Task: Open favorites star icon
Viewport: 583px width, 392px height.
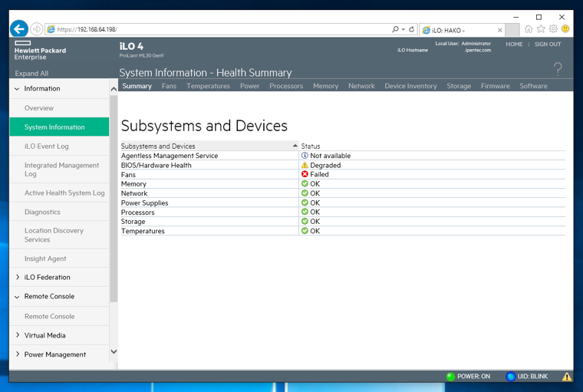Action: [541, 29]
